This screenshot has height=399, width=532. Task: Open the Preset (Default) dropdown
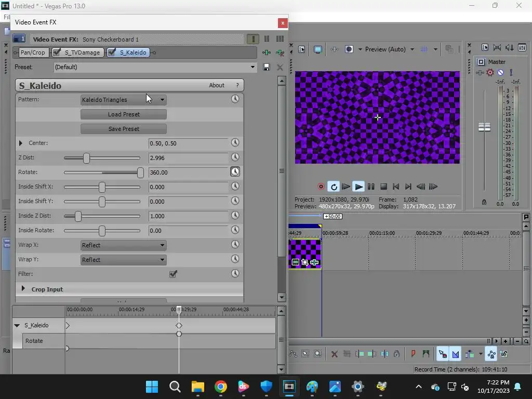(155, 67)
